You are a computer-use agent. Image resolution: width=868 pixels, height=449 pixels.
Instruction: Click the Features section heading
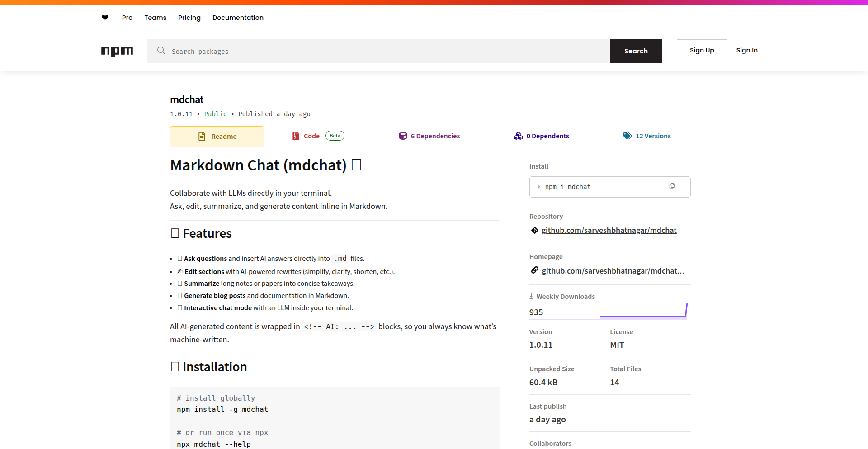point(201,233)
